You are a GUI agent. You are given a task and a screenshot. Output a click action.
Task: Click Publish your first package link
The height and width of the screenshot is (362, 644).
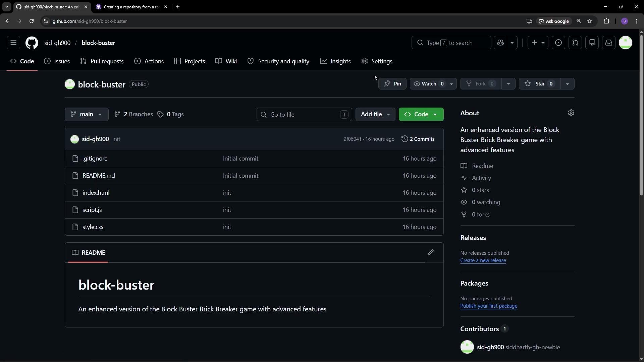click(489, 306)
